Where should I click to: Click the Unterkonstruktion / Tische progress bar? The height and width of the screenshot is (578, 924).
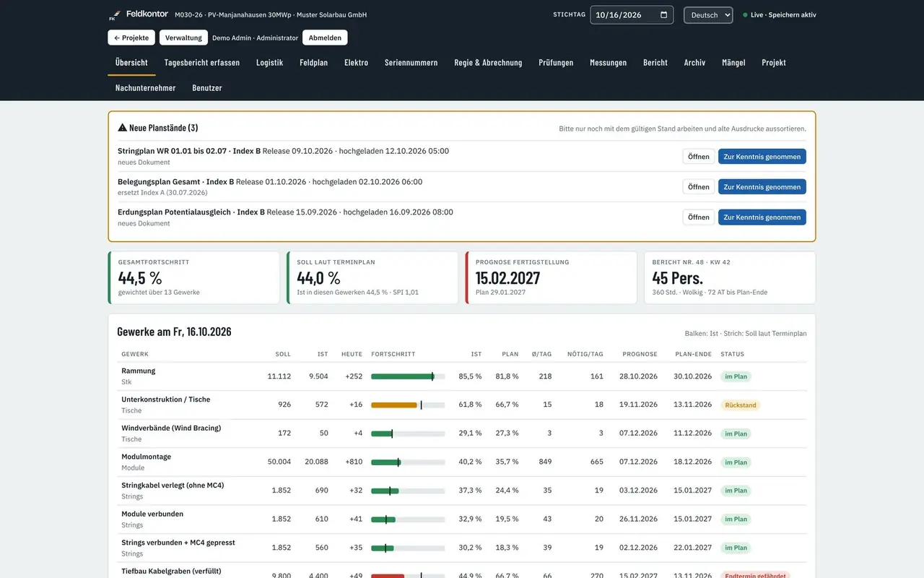(x=408, y=405)
